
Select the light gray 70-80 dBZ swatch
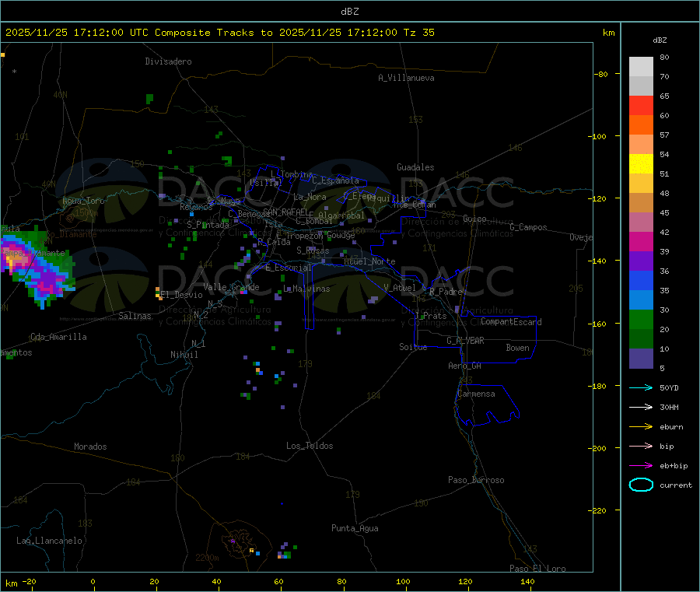pos(641,67)
